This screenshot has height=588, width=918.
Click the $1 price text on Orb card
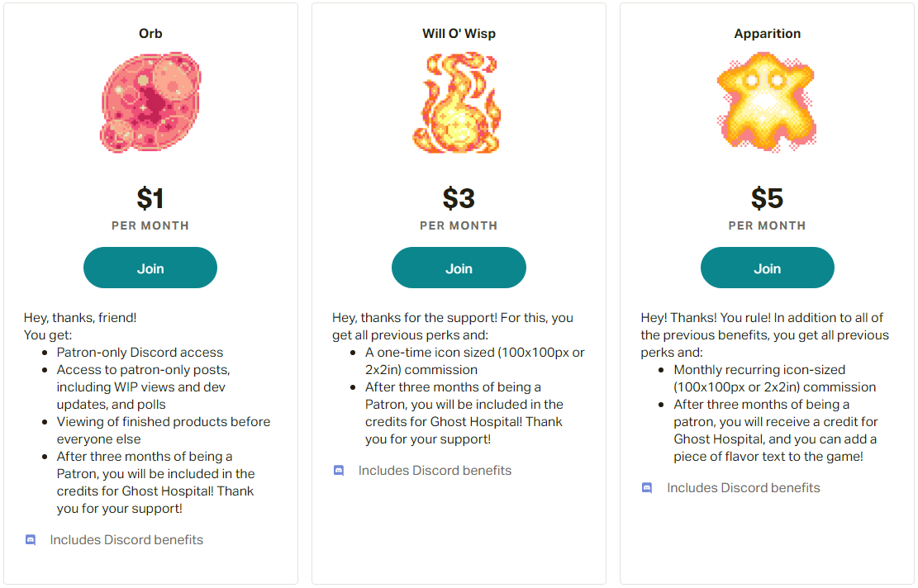[x=150, y=197]
